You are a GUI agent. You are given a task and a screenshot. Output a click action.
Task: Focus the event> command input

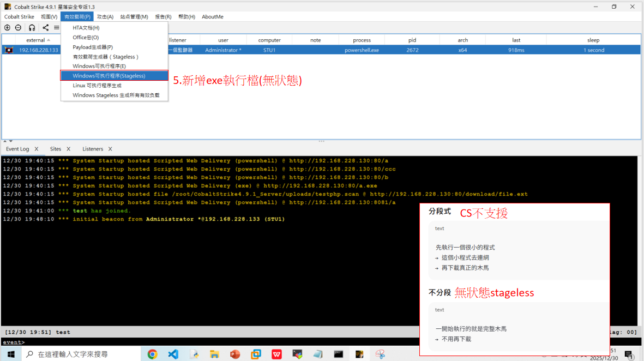tap(222, 342)
